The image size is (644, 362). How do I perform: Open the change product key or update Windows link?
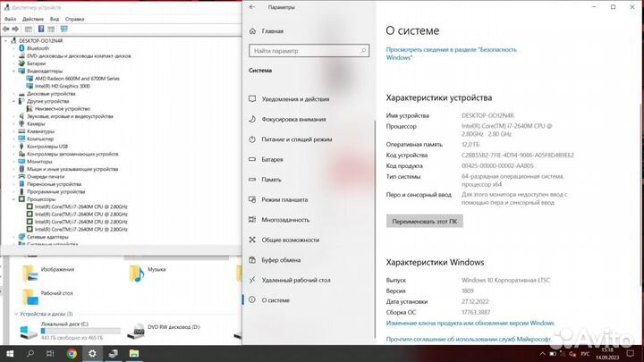pyautogui.click(x=470, y=324)
